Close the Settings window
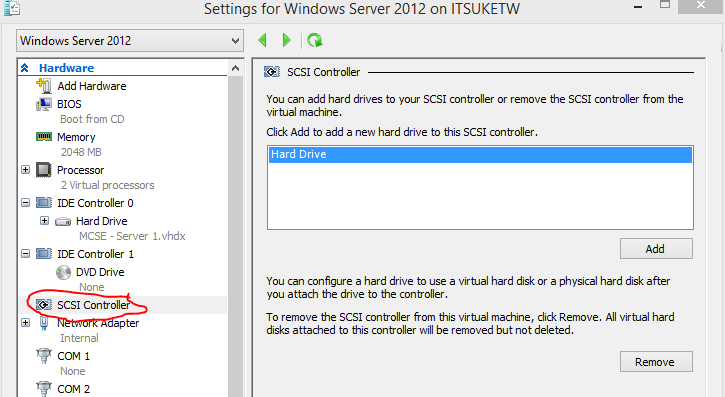This screenshot has width=725, height=397. click(700, 6)
